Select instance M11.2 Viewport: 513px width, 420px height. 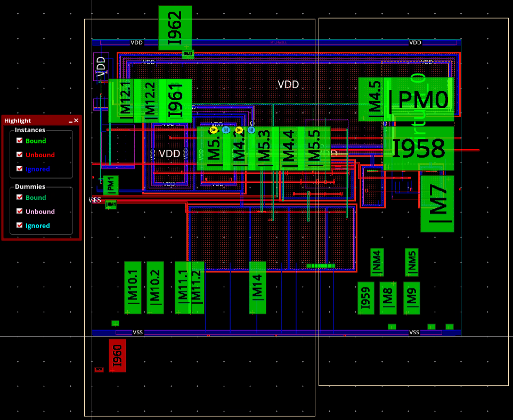pos(197,287)
